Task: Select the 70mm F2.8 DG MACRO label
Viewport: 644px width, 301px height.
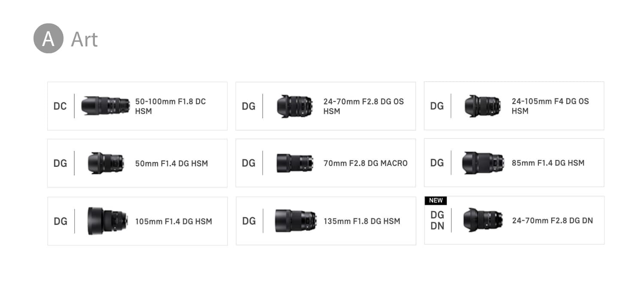Action: click(365, 163)
